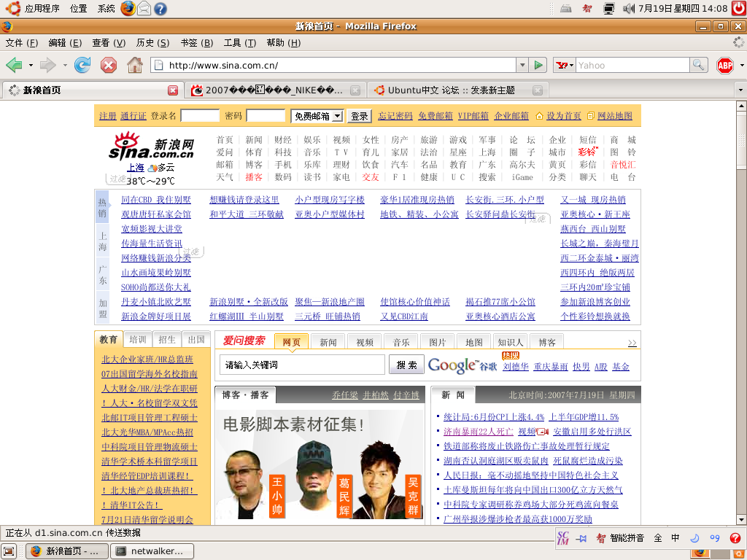Reload the current page
The height and width of the screenshot is (560, 747).
(x=82, y=65)
